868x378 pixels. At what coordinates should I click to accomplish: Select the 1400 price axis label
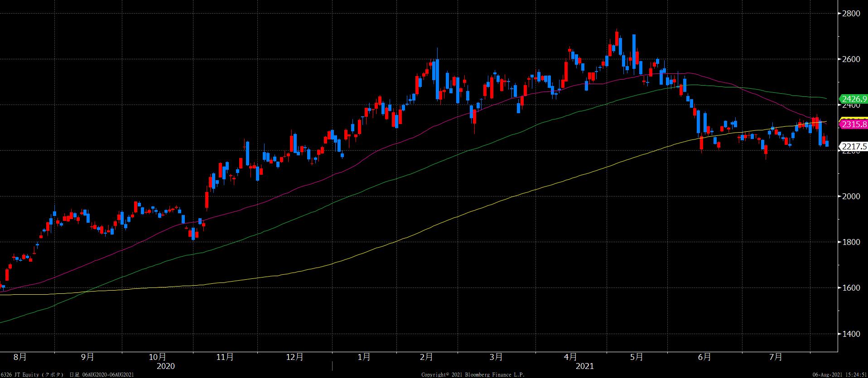851,334
